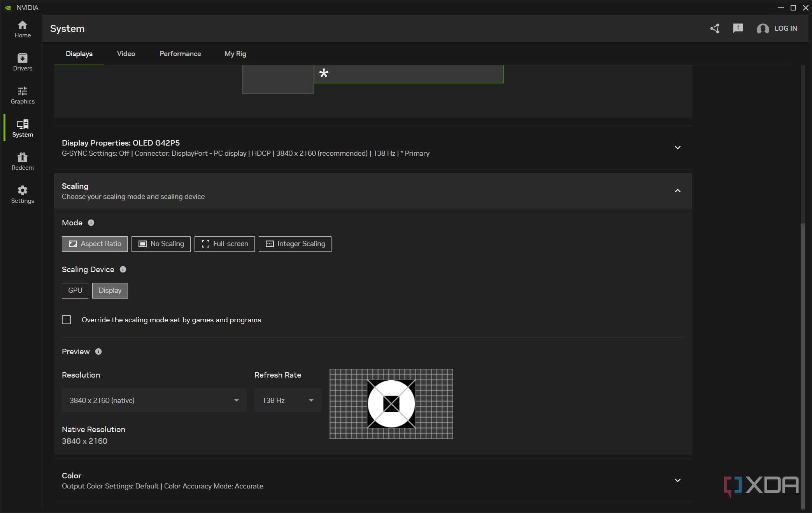Maximize the NVIDIA app window
This screenshot has height=513, width=812.
point(793,8)
